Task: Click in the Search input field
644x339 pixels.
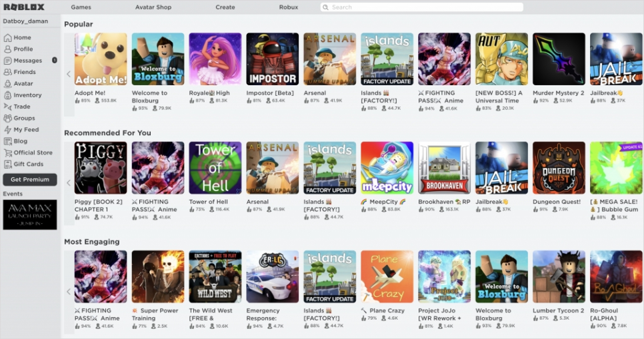Action: coord(422,7)
